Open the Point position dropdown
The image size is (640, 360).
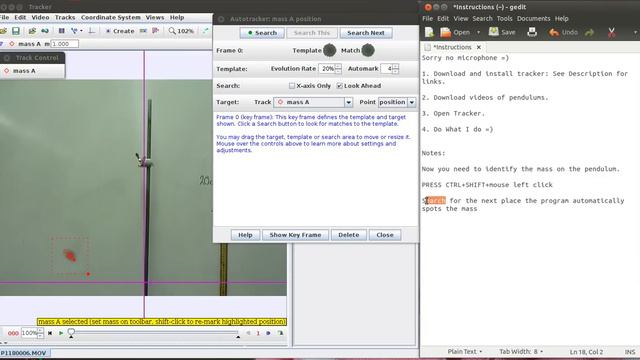point(397,102)
